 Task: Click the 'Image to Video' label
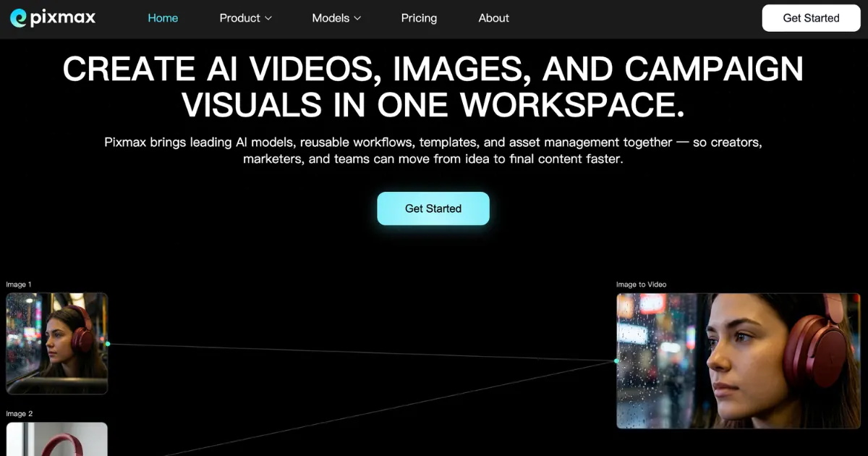[641, 284]
